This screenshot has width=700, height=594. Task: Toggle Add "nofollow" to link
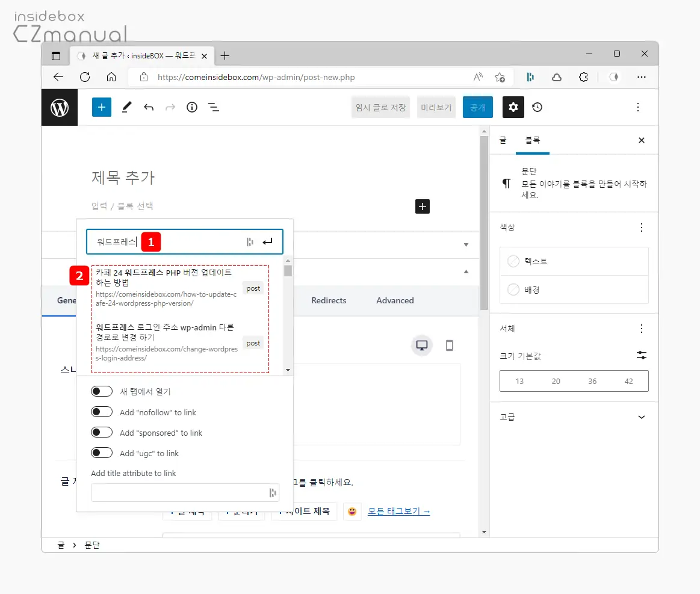tap(102, 412)
